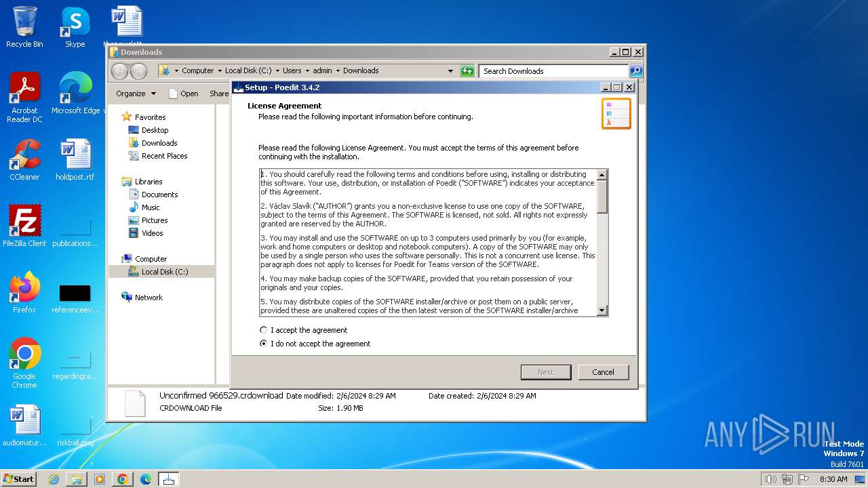
Task: Open Documents library in navigation pane
Action: [153, 195]
